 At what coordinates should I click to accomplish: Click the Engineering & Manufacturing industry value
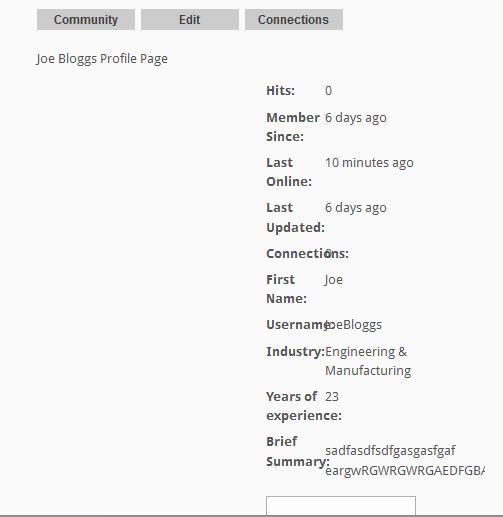coord(368,361)
